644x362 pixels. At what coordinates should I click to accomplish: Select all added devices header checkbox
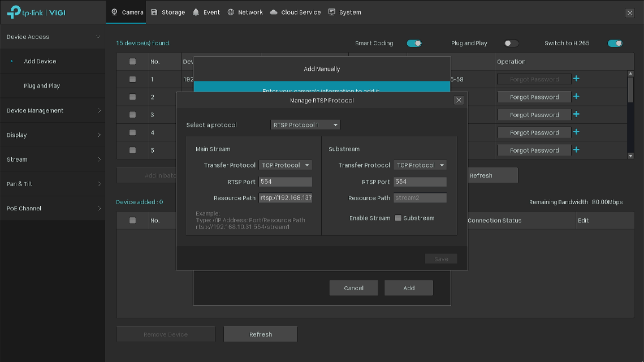pos(132,221)
